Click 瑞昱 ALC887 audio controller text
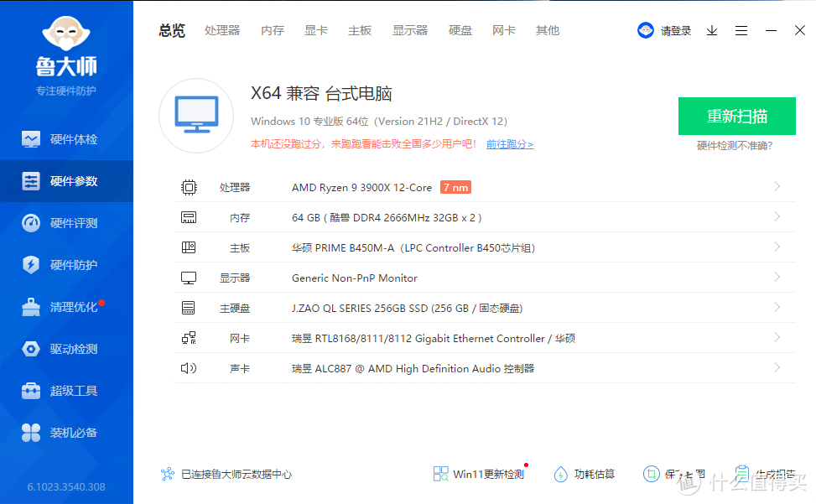 [413, 369]
